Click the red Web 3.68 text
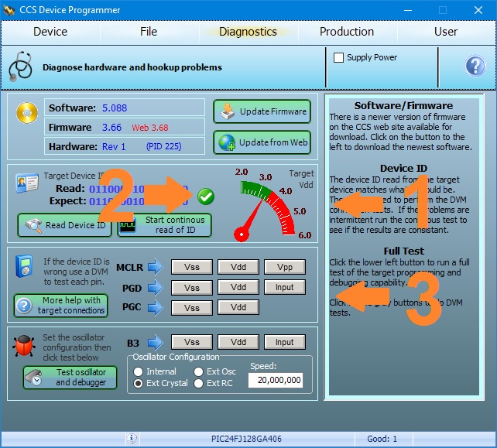This screenshot has height=448, width=497. 150,128
